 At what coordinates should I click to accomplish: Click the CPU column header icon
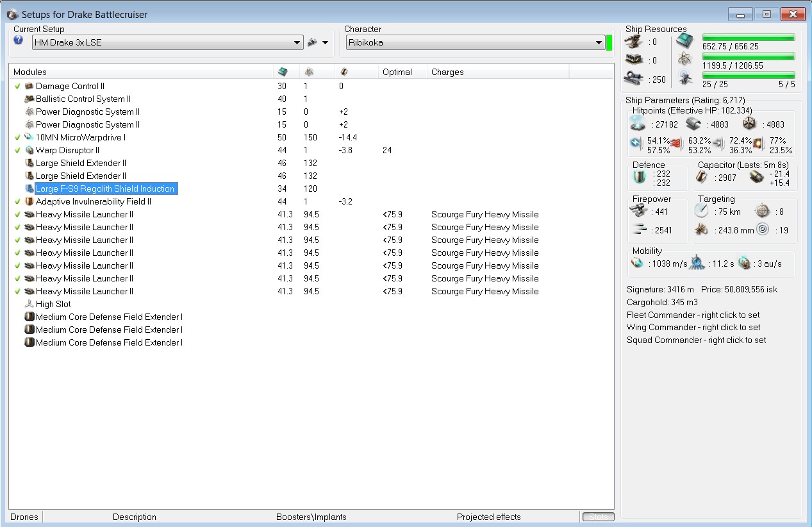(x=283, y=72)
